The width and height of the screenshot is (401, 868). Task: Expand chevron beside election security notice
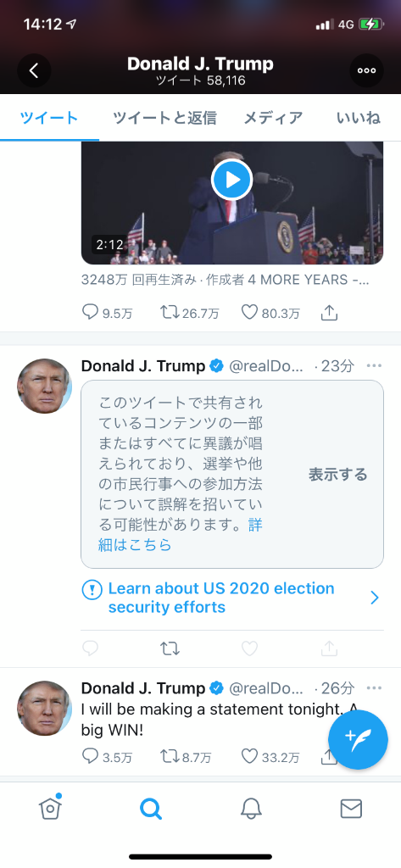375,598
